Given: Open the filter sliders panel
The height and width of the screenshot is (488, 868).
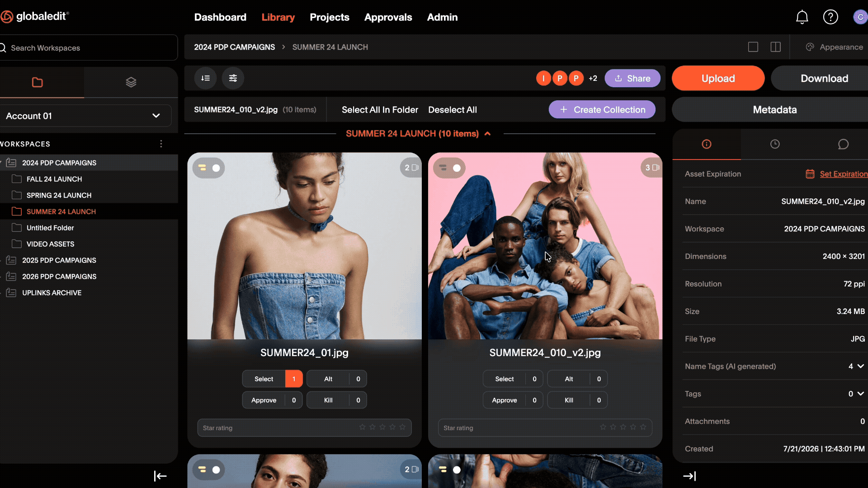Looking at the screenshot, I should coord(233,78).
